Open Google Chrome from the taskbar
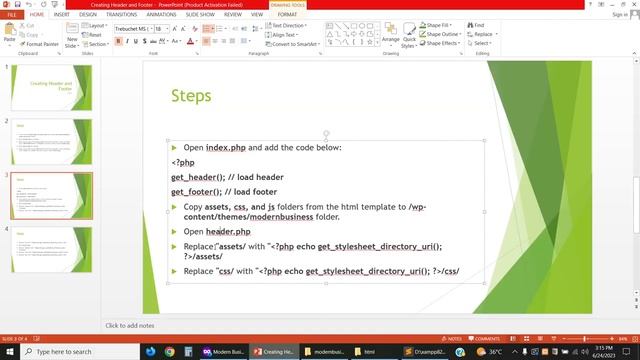 click(x=170, y=351)
